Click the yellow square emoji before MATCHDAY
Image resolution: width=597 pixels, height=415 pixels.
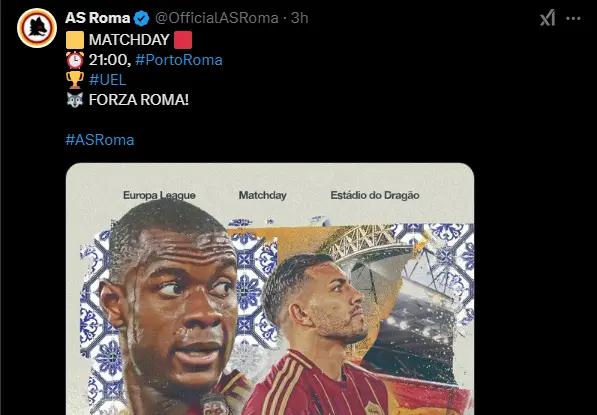point(75,40)
